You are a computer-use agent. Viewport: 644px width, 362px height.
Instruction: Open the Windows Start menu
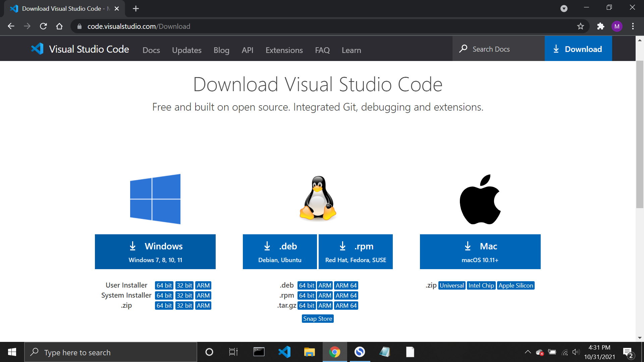point(12,352)
